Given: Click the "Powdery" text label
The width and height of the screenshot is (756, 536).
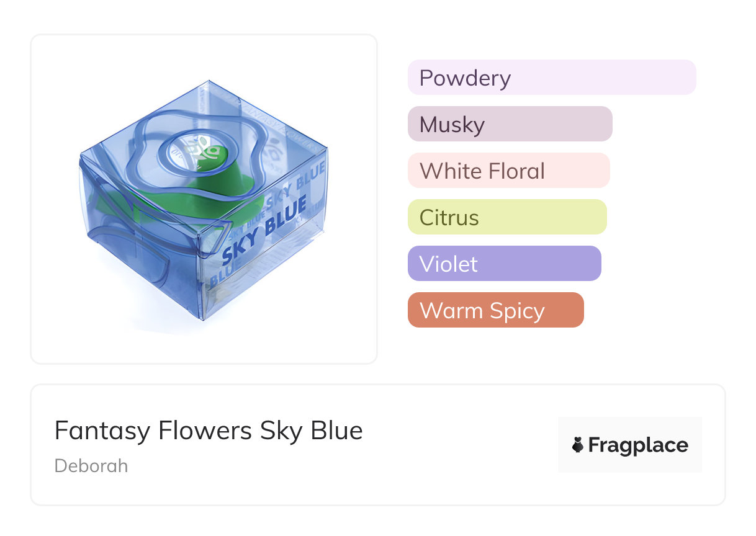Looking at the screenshot, I should (x=465, y=78).
